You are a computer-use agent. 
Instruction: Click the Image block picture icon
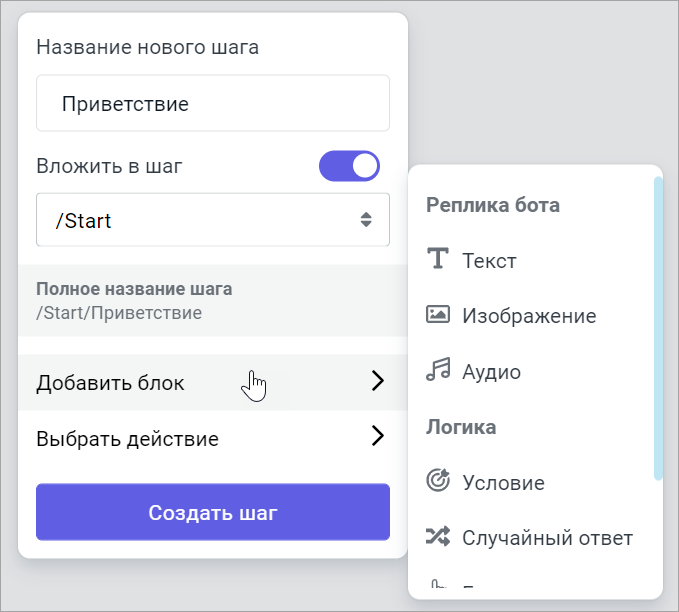point(438,315)
